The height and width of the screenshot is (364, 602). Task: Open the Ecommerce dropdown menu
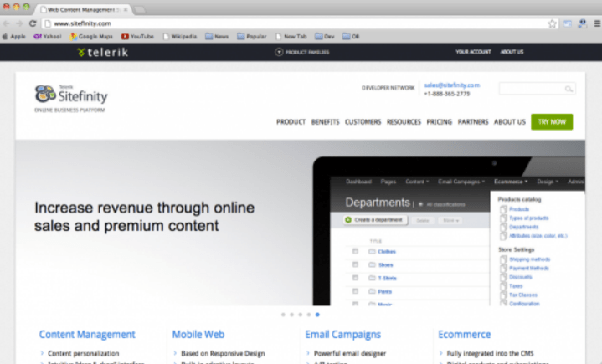point(511,182)
